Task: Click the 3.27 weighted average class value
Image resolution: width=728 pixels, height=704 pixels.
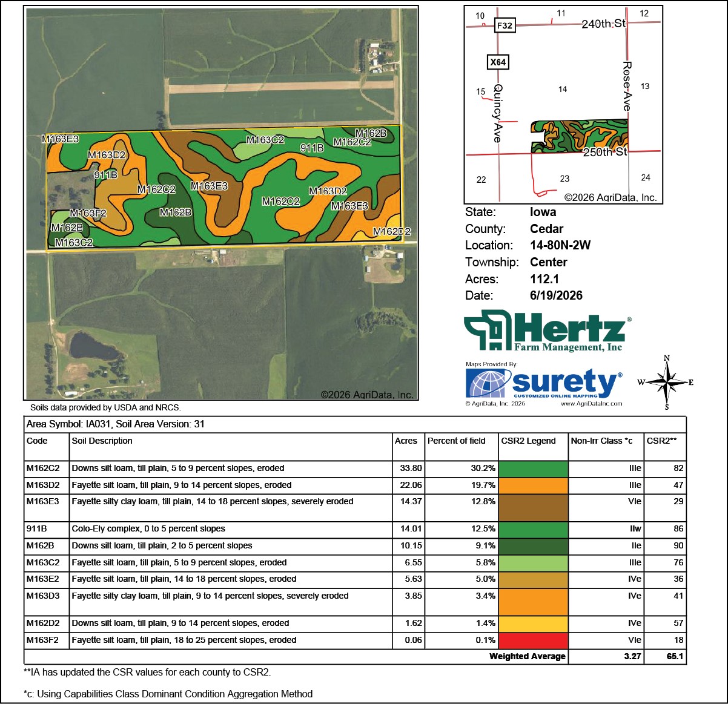Action: click(x=632, y=657)
